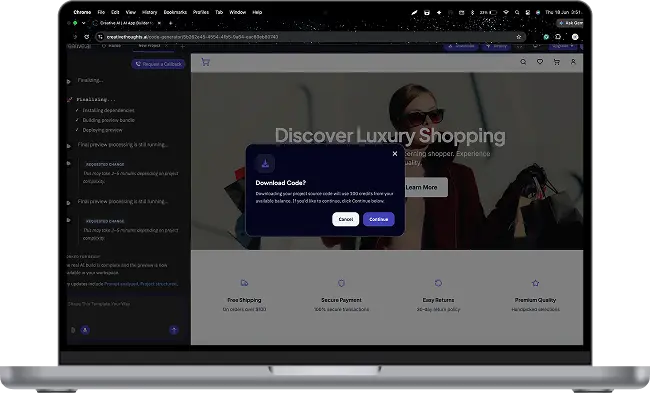Close the Download Code dialog with X
Viewport: 650px width, 393px height.
point(395,154)
